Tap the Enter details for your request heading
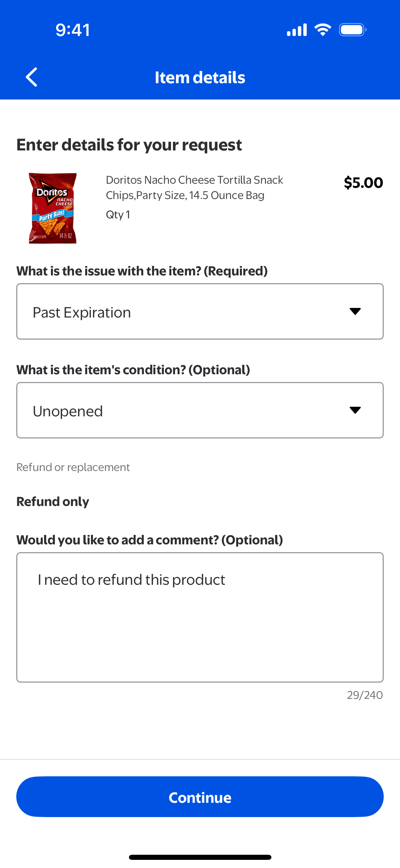Image resolution: width=400 pixels, height=868 pixels. (x=129, y=145)
